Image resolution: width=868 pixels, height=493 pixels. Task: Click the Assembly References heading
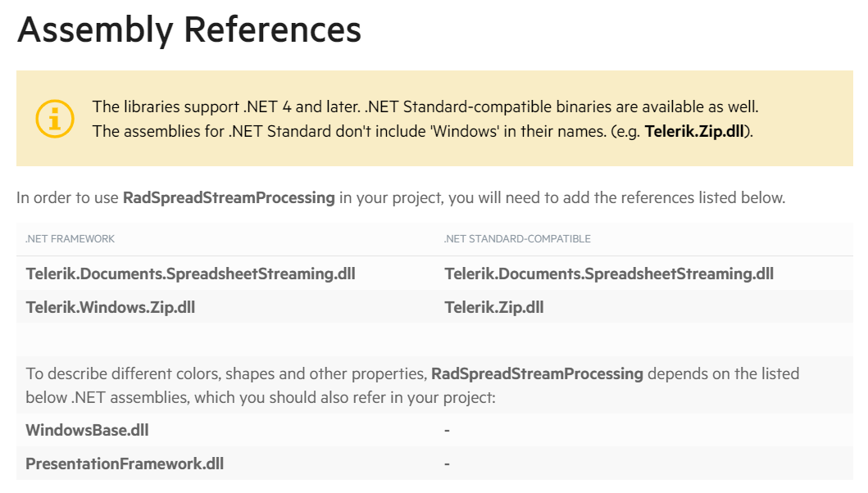click(x=189, y=30)
